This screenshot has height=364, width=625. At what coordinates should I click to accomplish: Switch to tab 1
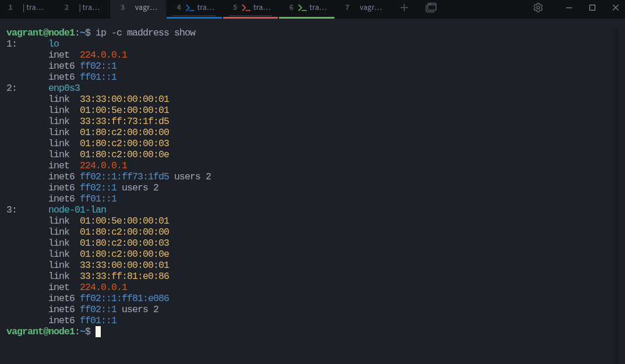click(x=27, y=9)
